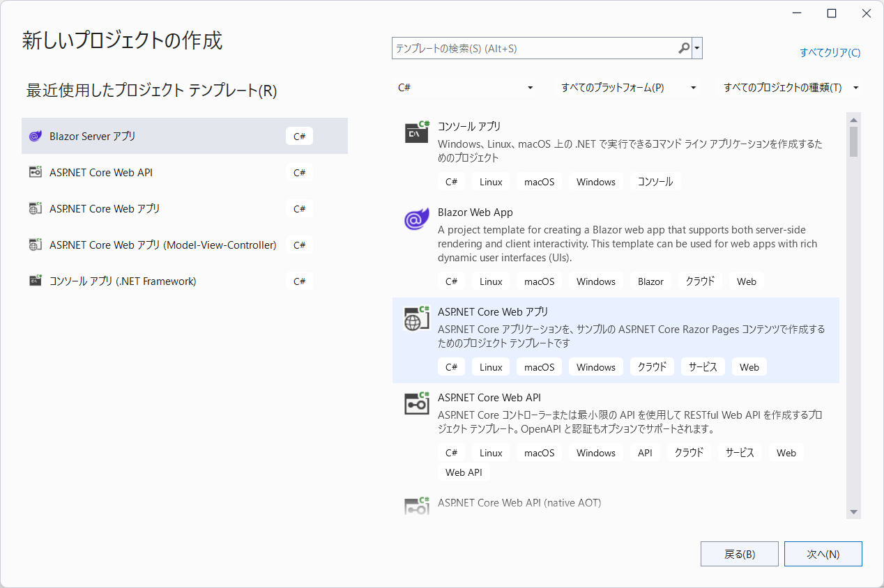Viewport: 884px width, 588px height.
Task: Click the magnifier search icon in template search box
Action: coord(684,49)
